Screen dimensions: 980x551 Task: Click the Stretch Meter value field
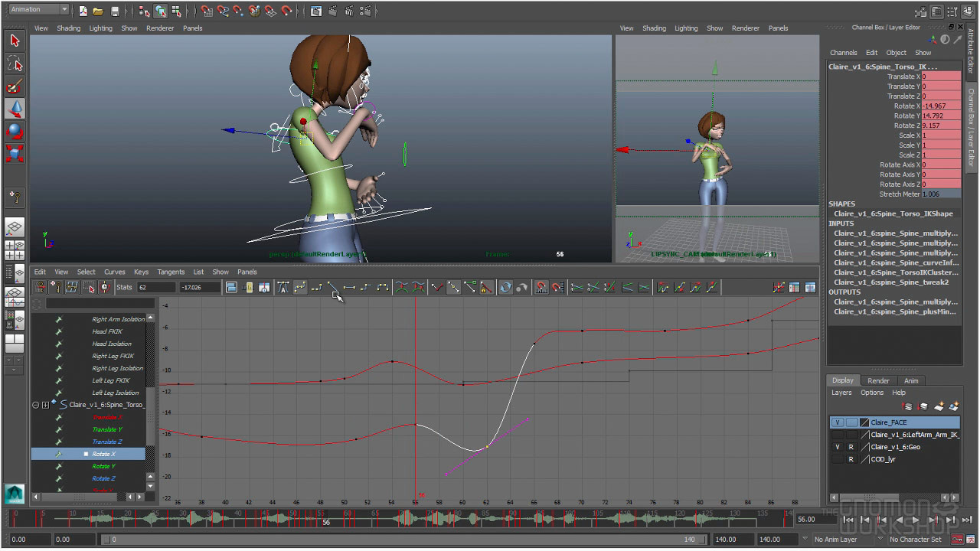(x=941, y=194)
